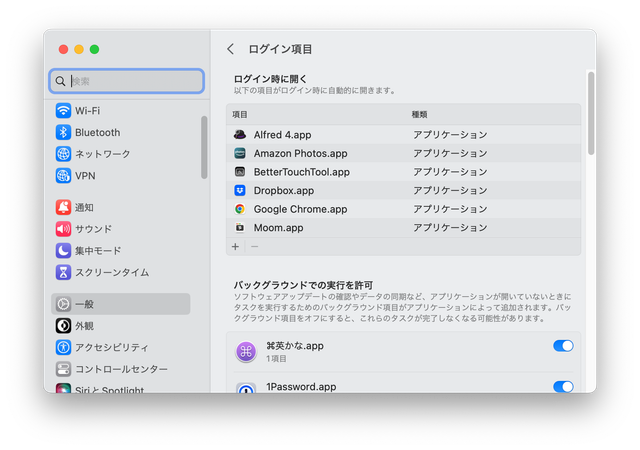Toggle background permission for 1Password.app
This screenshot has height=450, width=640.
point(563,387)
